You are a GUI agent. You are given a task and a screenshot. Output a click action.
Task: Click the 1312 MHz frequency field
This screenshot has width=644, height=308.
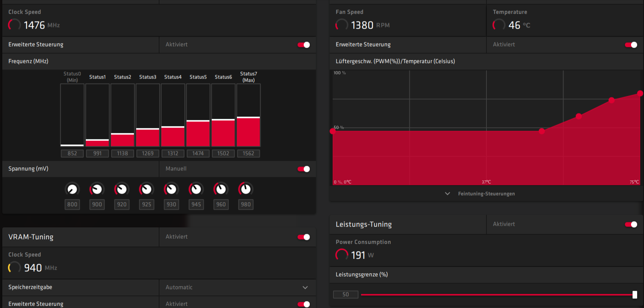[173, 153]
